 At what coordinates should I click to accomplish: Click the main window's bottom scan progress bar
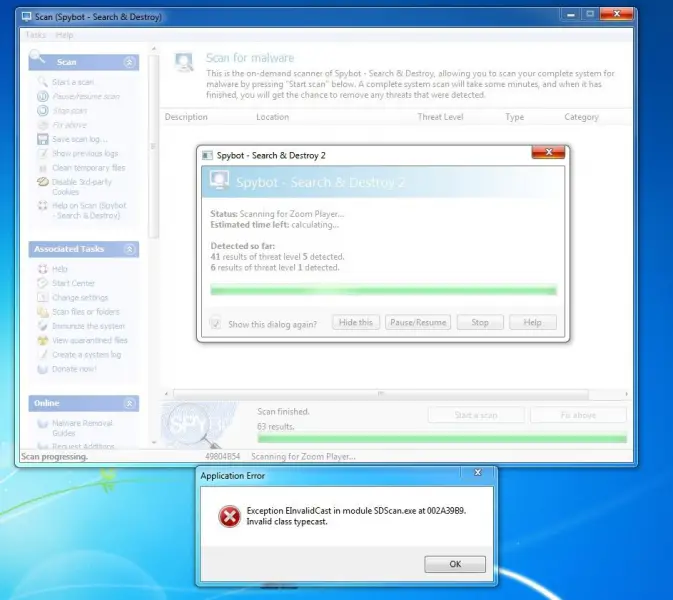point(442,438)
